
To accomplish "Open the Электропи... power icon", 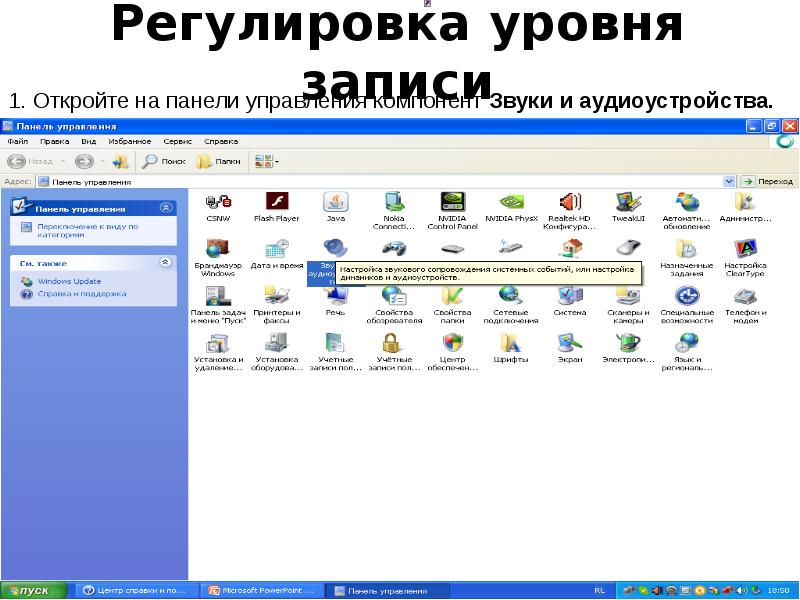I will [x=628, y=348].
